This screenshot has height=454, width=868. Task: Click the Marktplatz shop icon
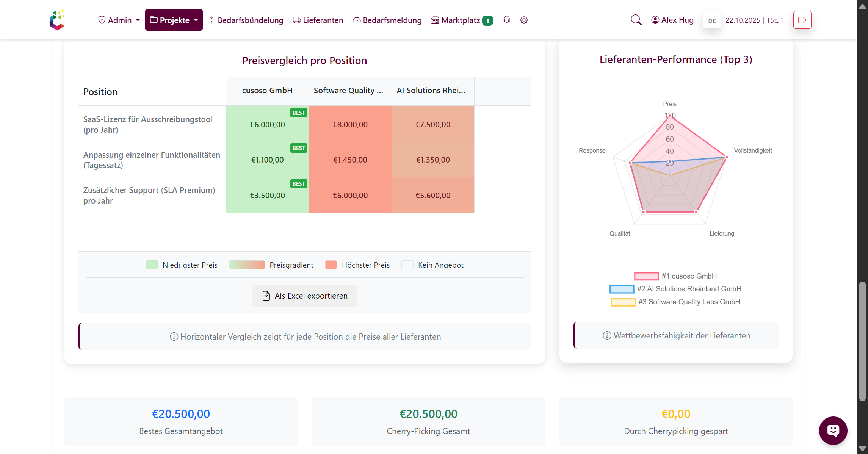coord(435,20)
